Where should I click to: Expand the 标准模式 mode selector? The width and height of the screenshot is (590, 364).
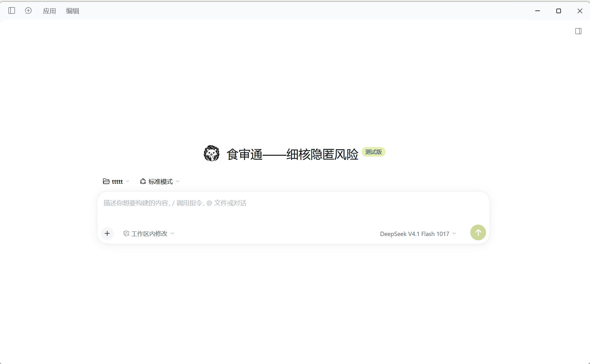click(x=160, y=182)
